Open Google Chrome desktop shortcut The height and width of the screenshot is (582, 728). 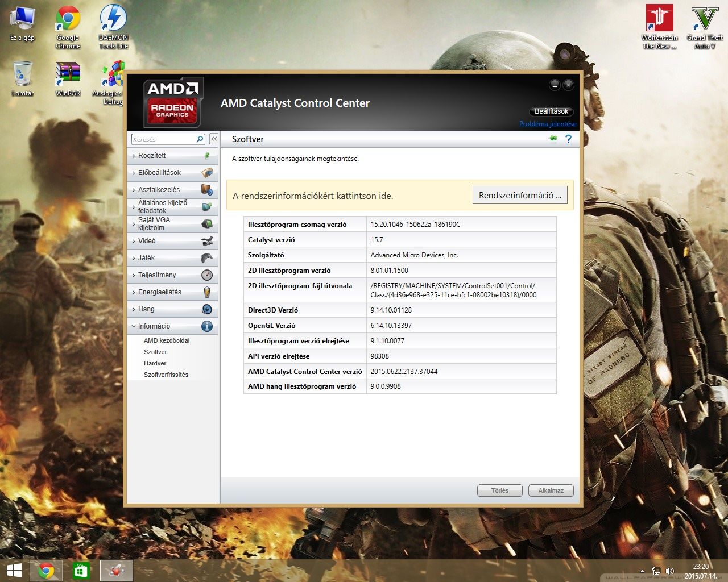[68, 27]
